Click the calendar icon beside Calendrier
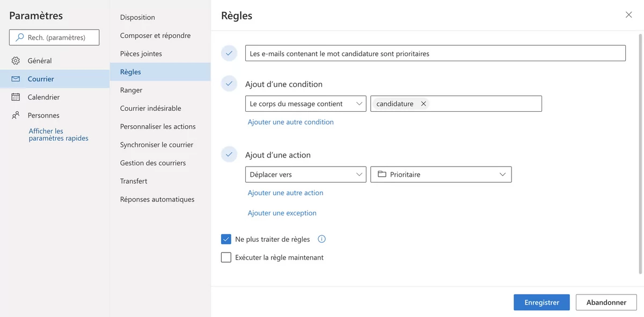644x317 pixels. point(16,97)
